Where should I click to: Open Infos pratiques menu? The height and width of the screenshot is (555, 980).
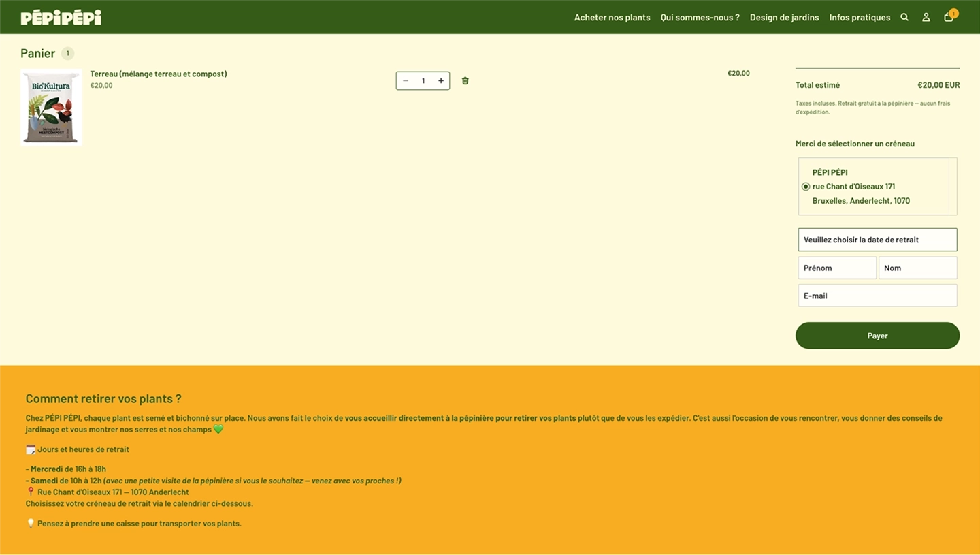pos(860,18)
